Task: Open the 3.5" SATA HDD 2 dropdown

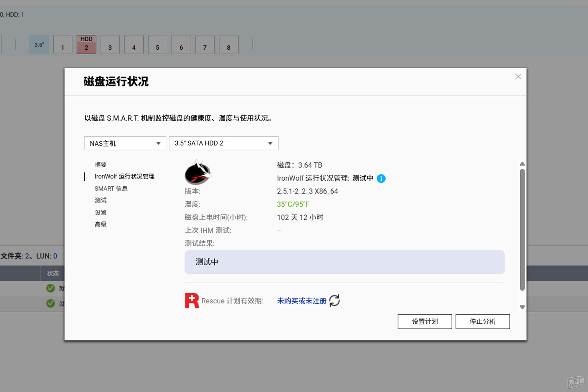Action: 224,143
